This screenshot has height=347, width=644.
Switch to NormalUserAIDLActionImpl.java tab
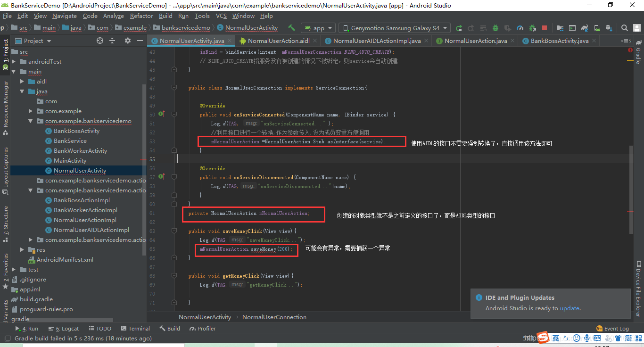(x=377, y=41)
